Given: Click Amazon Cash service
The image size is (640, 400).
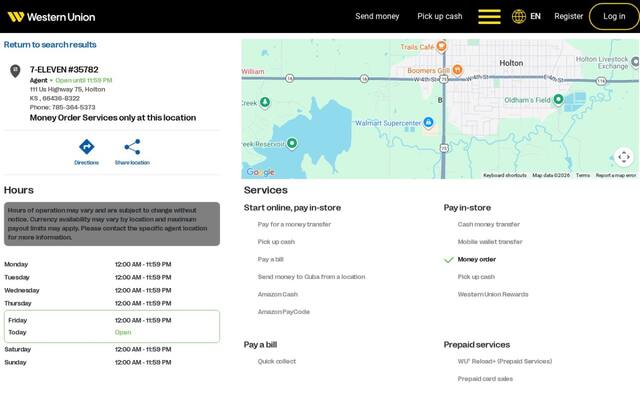Looking at the screenshot, I should (x=278, y=294).
